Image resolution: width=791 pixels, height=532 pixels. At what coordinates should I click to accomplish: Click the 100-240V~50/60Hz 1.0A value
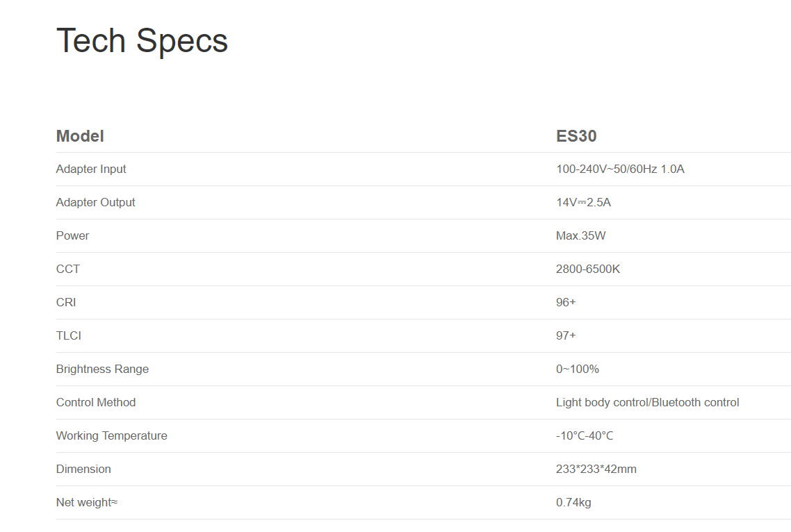coord(620,169)
